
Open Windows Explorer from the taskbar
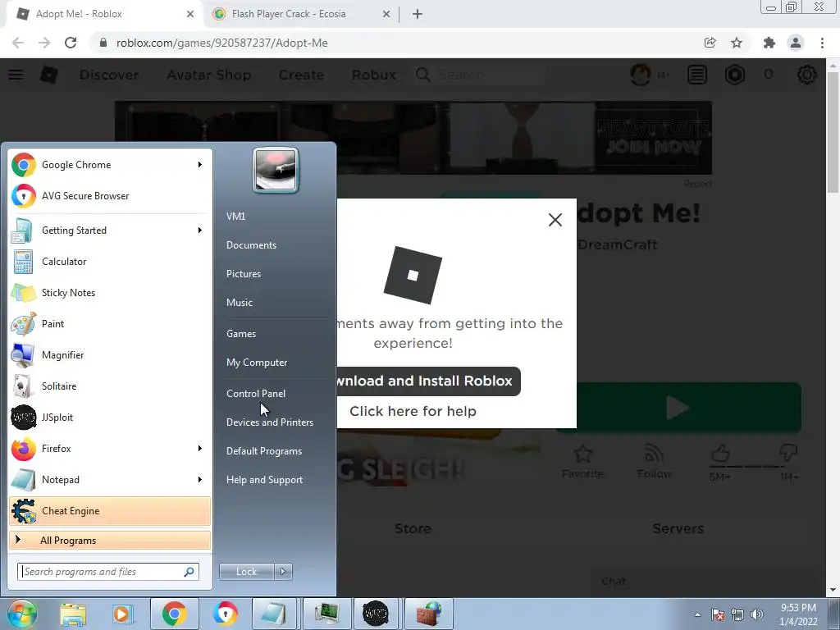pyautogui.click(x=73, y=614)
